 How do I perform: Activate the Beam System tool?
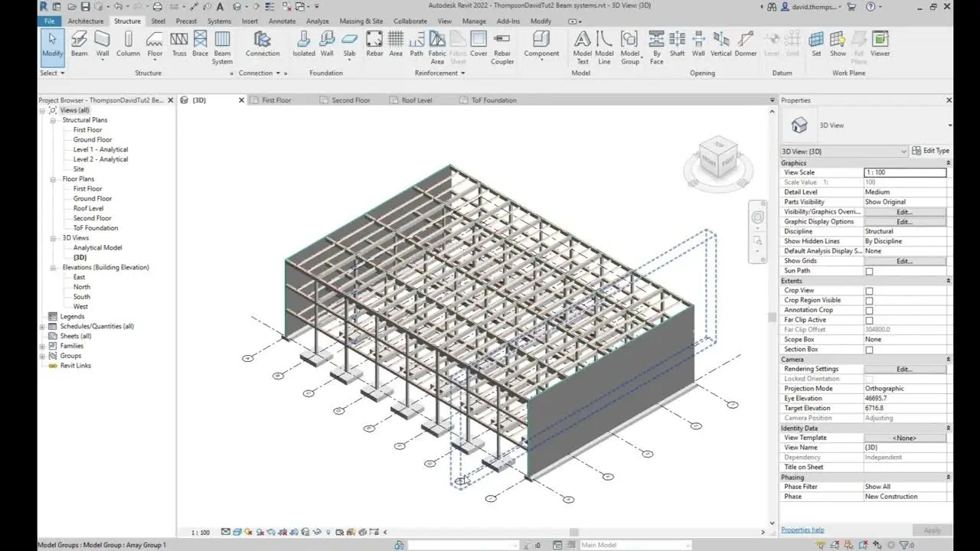pyautogui.click(x=222, y=47)
